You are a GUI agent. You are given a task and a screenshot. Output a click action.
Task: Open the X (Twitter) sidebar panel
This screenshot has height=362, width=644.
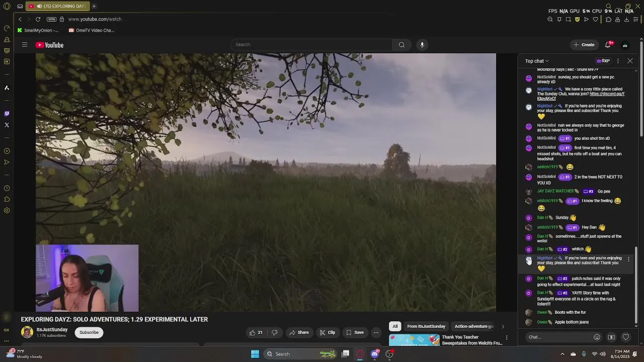point(7,125)
